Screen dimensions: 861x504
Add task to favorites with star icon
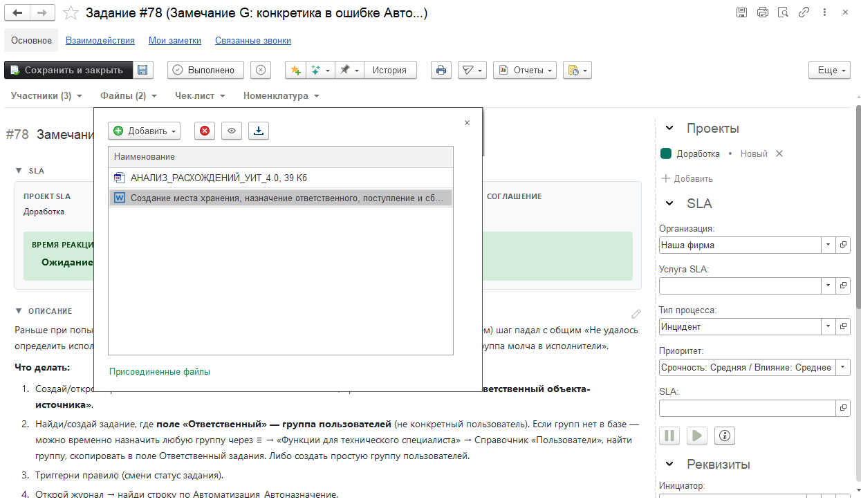71,12
